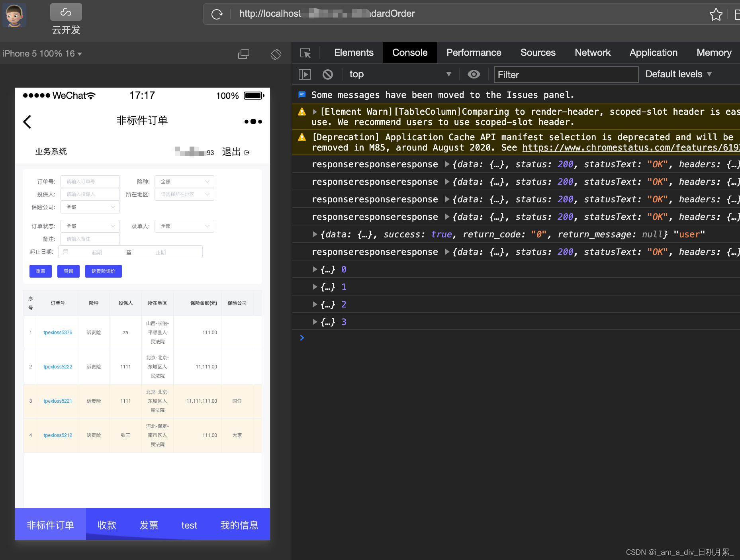This screenshot has width=740, height=560.
Task: Focus the 备注 input field
Action: point(90,239)
